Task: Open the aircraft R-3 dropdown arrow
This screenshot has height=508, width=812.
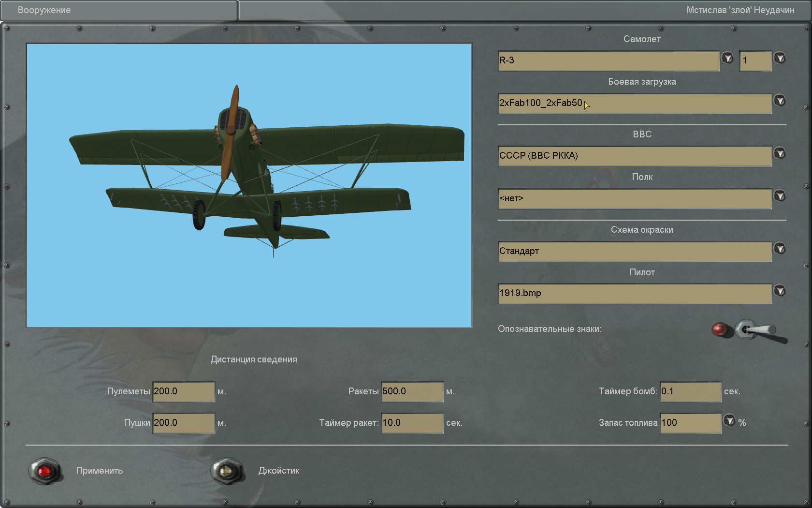Action: click(727, 58)
